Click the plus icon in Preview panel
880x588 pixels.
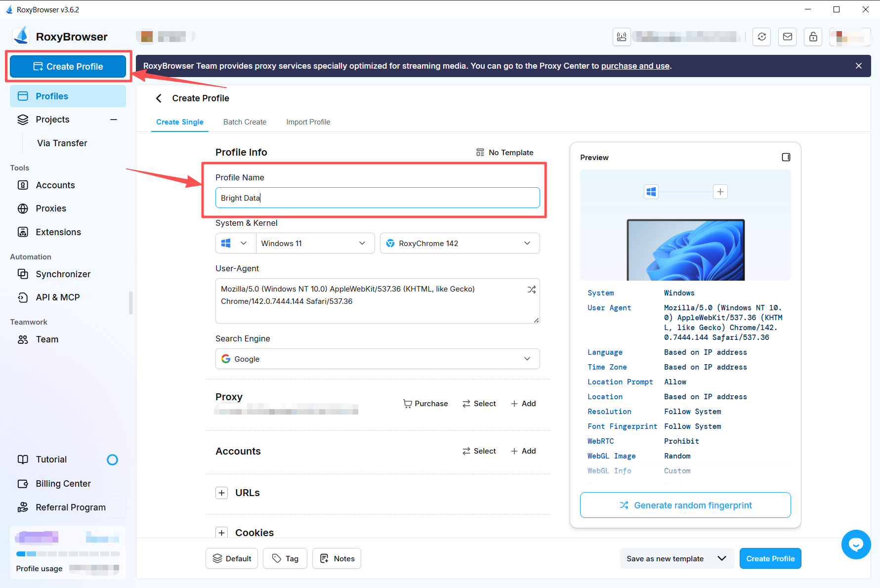[x=720, y=192]
